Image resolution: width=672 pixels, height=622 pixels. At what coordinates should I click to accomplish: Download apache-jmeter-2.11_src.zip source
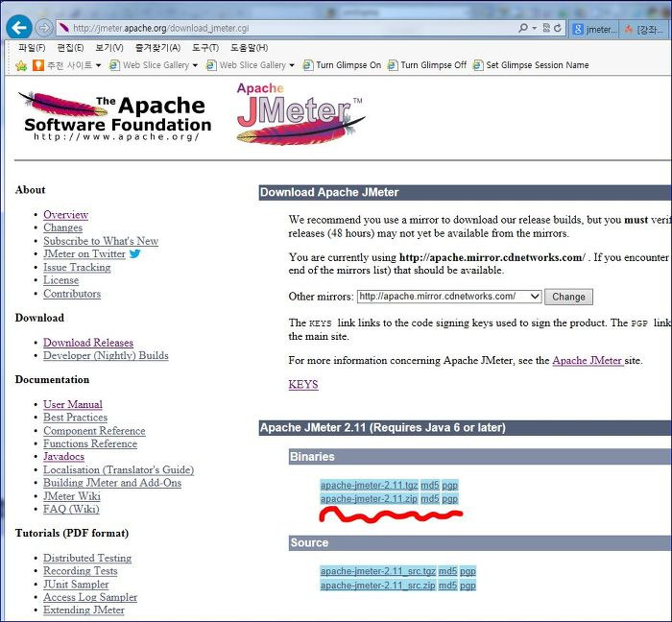(x=377, y=586)
